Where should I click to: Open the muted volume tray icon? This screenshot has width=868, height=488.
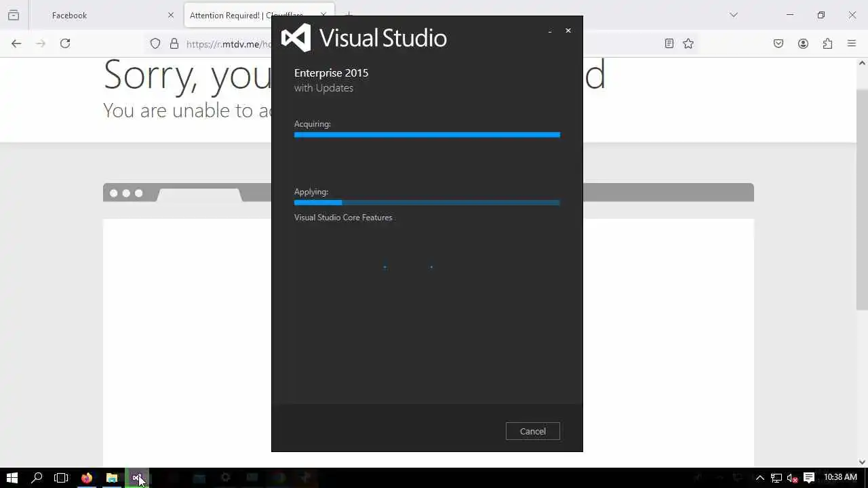792,478
